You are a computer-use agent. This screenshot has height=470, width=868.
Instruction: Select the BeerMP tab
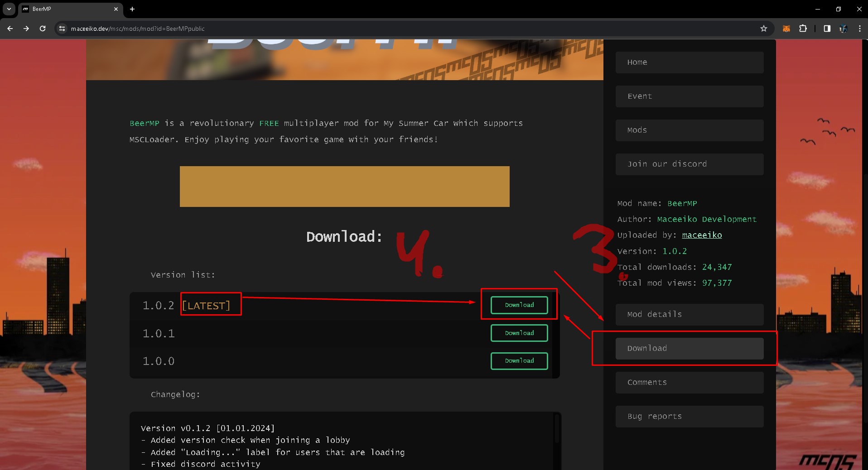point(70,9)
